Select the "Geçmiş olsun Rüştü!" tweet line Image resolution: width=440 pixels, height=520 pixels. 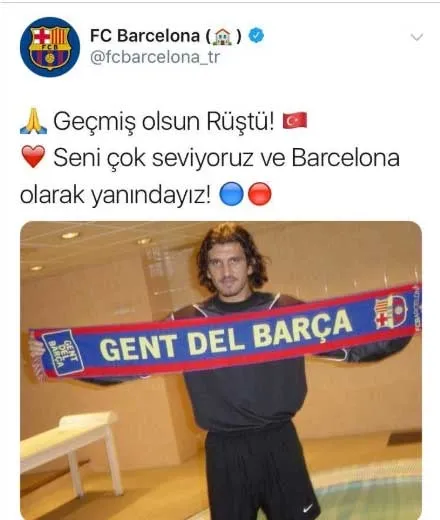tap(164, 121)
